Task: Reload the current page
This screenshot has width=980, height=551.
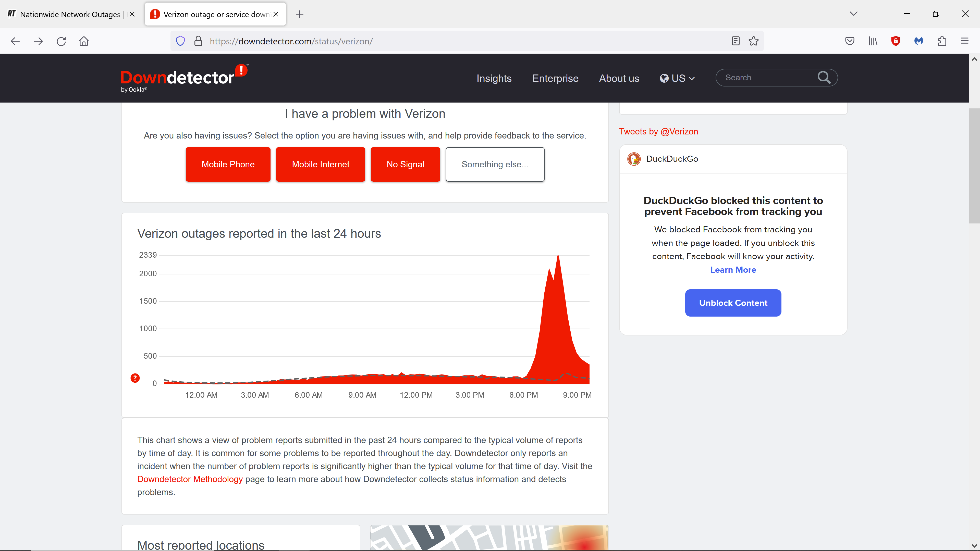Action: [x=61, y=41]
